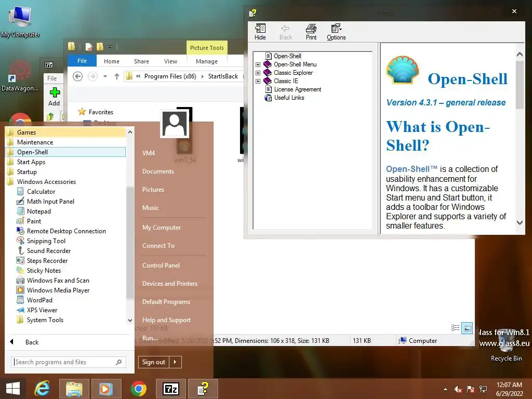Open Explorer recent locations dropdown
The height and width of the screenshot is (399, 532).
pos(105,76)
